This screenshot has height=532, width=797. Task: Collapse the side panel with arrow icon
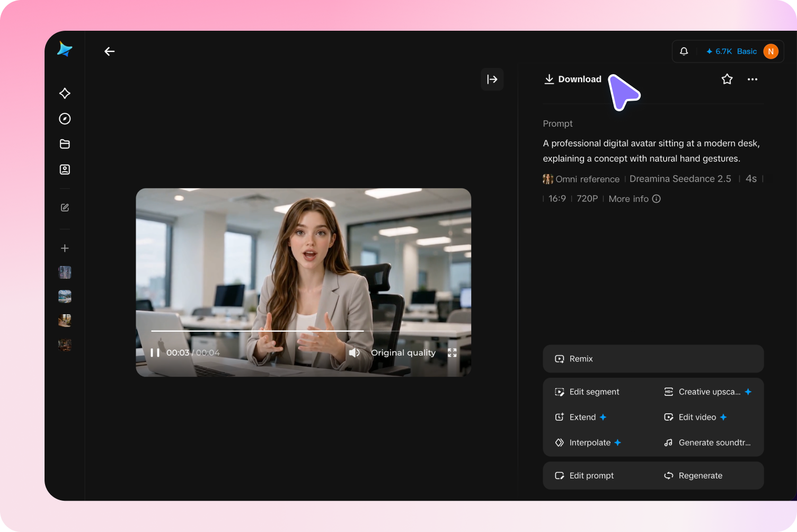[492, 79]
